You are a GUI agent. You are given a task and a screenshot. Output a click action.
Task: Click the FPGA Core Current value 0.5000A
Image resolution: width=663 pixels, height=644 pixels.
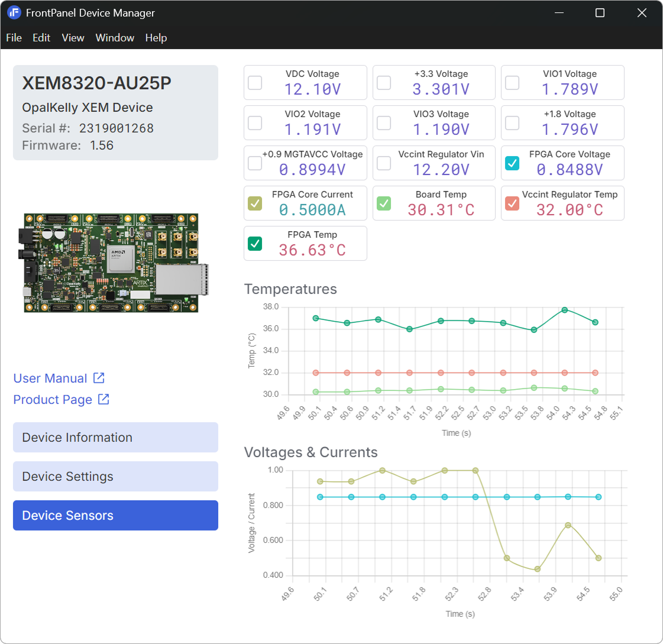pyautogui.click(x=312, y=210)
